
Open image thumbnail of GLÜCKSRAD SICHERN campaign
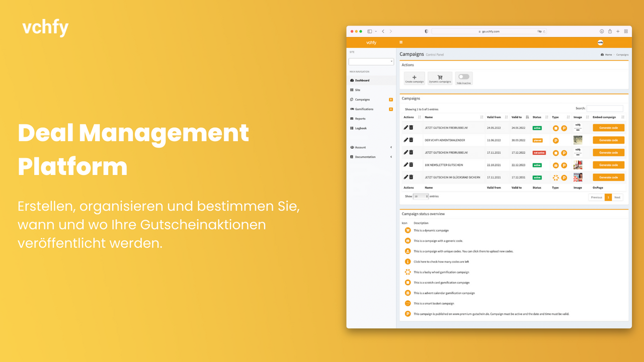point(578,177)
